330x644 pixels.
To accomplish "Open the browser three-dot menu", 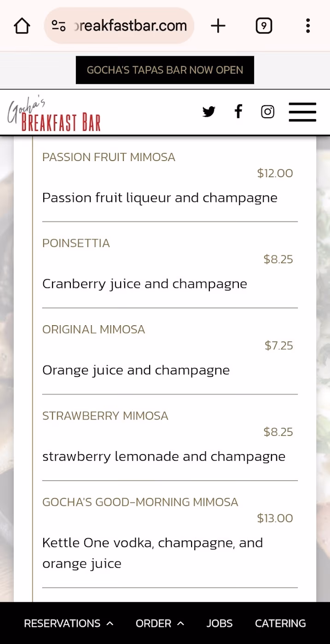I will point(308,26).
